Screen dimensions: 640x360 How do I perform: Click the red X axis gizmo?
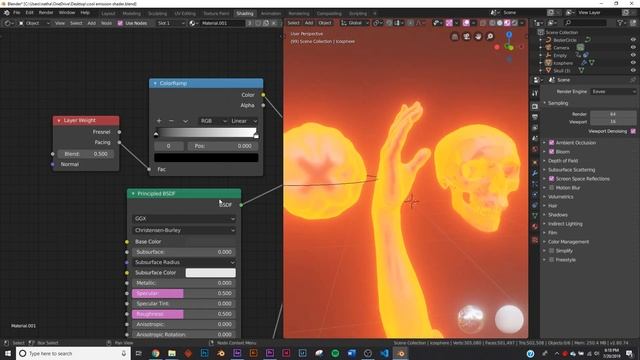(x=497, y=47)
